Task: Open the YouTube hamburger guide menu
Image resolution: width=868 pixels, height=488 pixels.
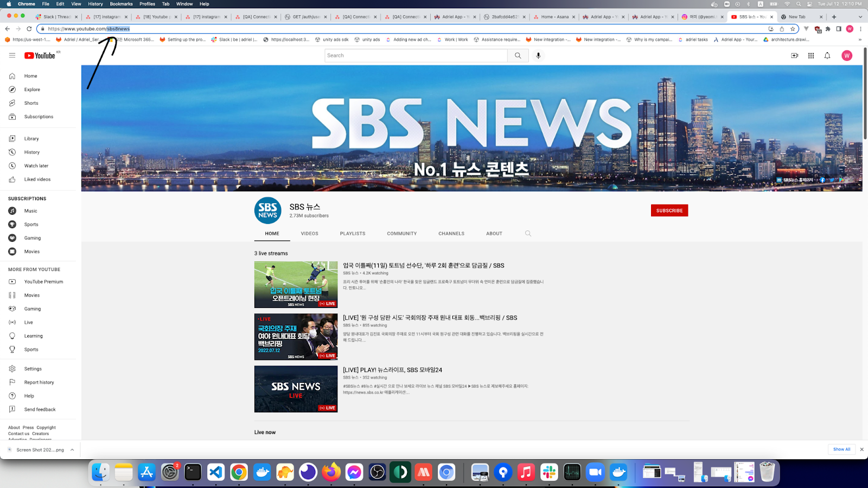Action: coord(12,55)
